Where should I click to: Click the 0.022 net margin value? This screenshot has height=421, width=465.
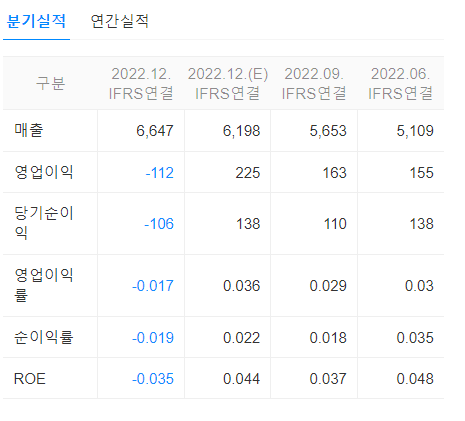click(x=241, y=338)
